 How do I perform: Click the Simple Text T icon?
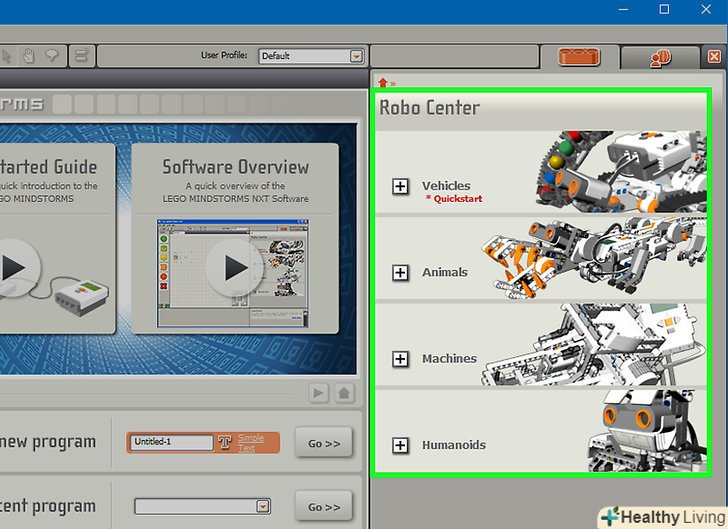(x=225, y=443)
